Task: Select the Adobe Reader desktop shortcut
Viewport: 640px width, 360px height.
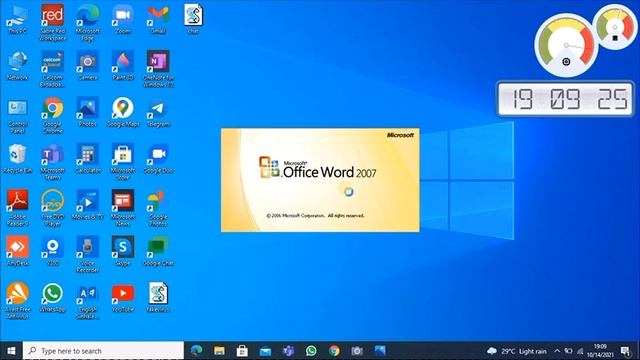Action: [x=18, y=208]
